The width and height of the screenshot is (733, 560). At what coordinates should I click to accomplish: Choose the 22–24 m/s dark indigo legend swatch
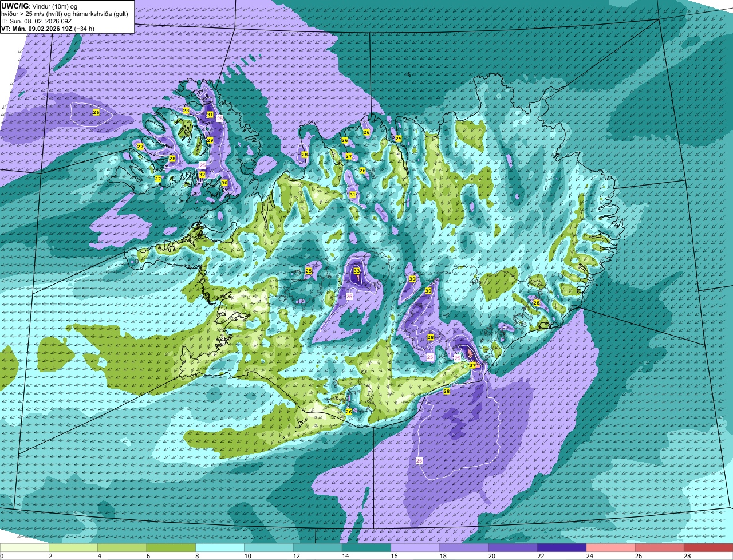562,547
